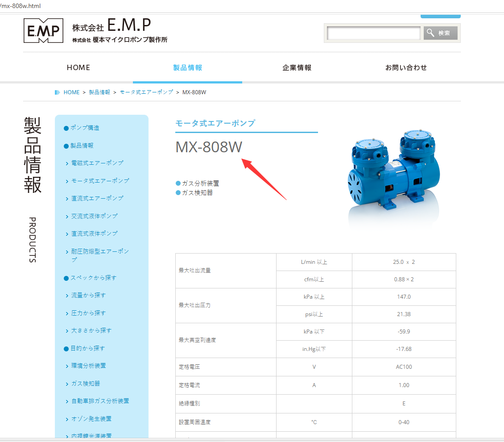Click the E.M.P square logo icon
The image size is (504, 442).
(x=42, y=31)
